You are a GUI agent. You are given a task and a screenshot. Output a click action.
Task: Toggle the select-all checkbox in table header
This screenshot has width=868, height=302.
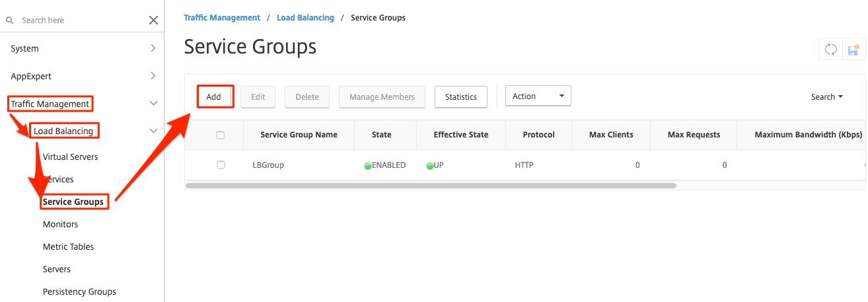221,135
